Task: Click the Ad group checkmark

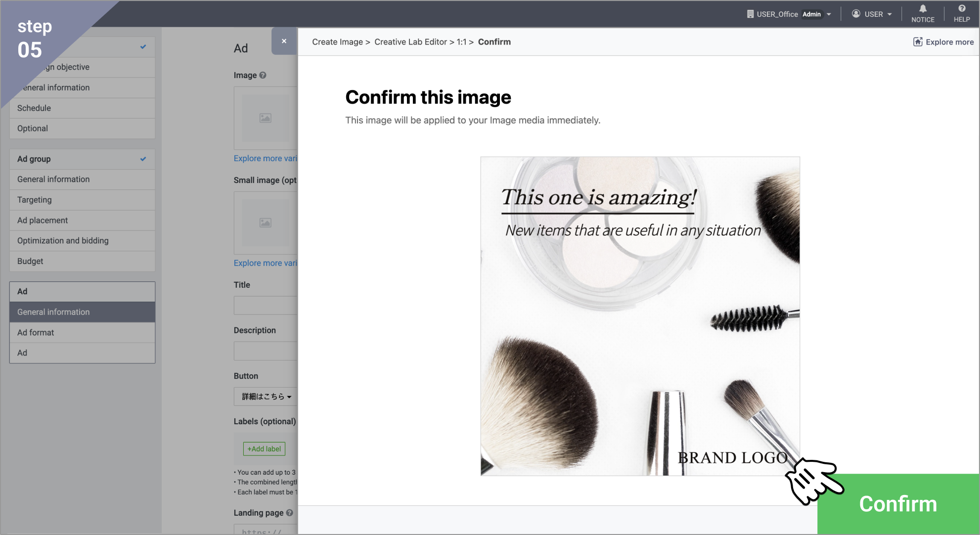Action: 143,159
